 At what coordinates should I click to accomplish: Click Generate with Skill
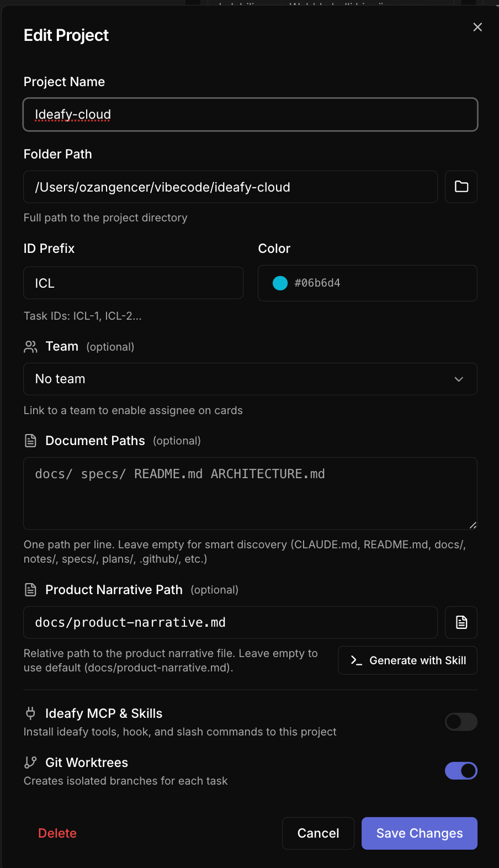tap(407, 660)
